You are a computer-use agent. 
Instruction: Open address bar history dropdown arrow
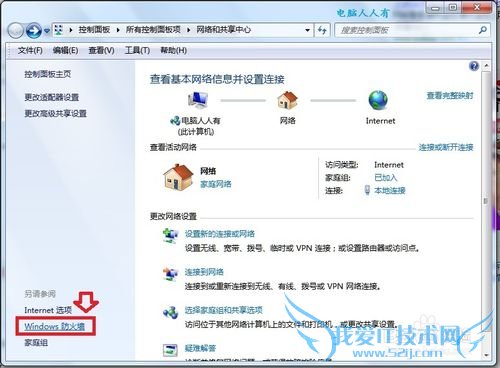pyautogui.click(x=307, y=30)
